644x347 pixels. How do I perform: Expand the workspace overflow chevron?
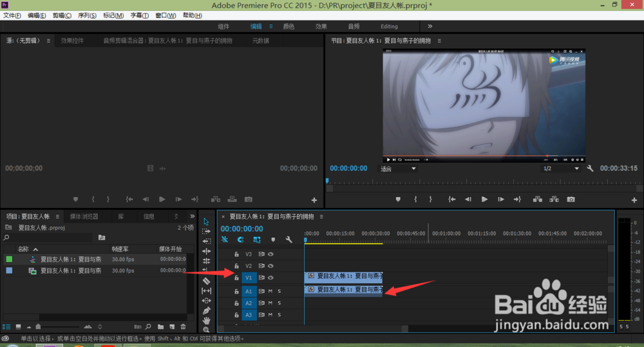click(430, 26)
